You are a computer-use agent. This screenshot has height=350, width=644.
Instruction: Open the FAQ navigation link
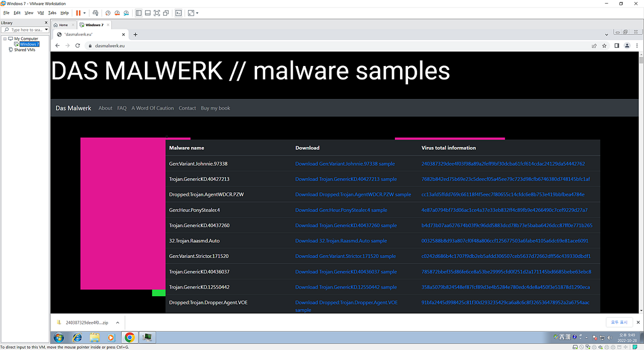122,108
